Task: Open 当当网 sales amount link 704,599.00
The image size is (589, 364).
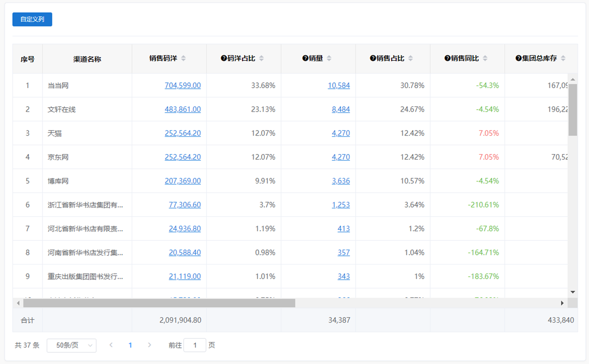Action: click(x=182, y=85)
